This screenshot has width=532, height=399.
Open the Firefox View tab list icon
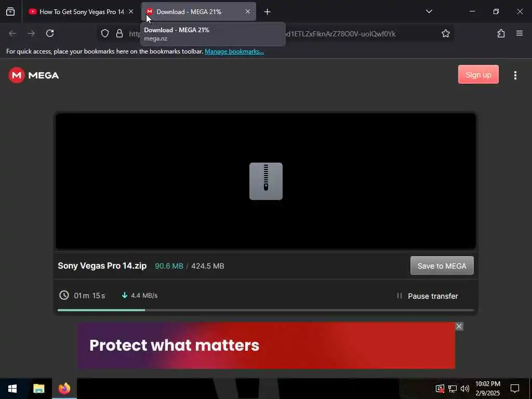click(x=10, y=12)
